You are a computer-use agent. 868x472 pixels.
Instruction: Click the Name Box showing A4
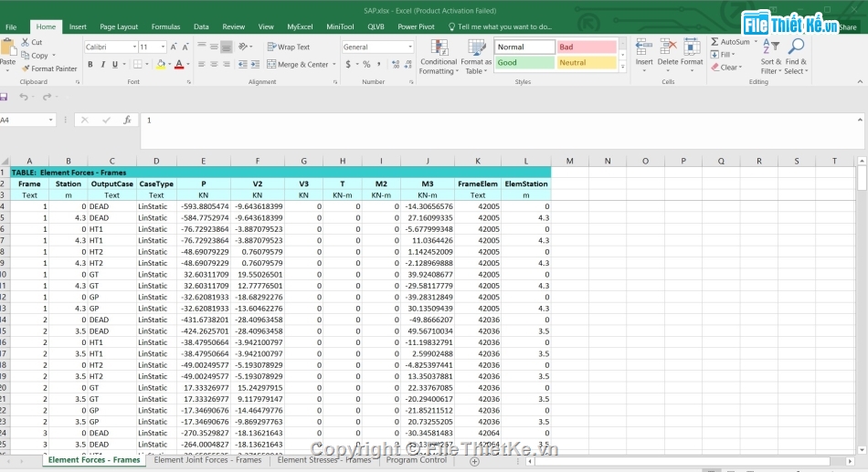26,121
